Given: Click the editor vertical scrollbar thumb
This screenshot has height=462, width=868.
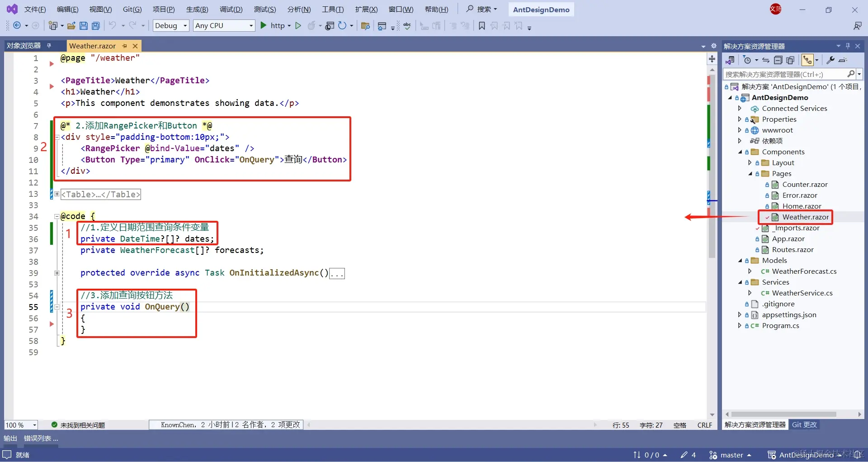Looking at the screenshot, I should pos(712,165).
